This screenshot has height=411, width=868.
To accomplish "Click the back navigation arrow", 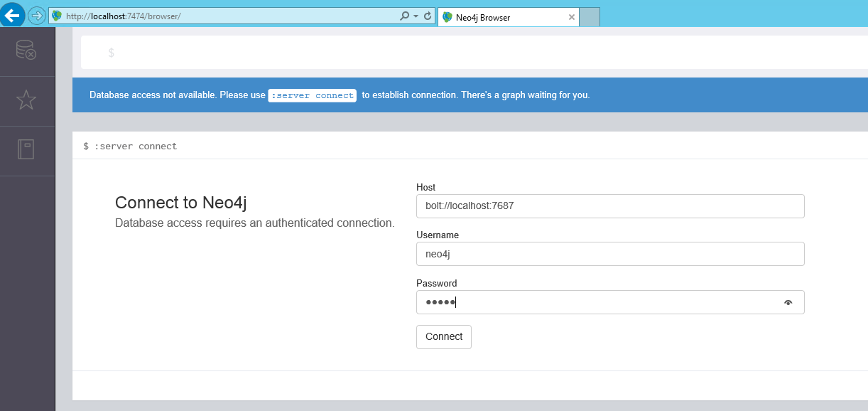I will [12, 15].
